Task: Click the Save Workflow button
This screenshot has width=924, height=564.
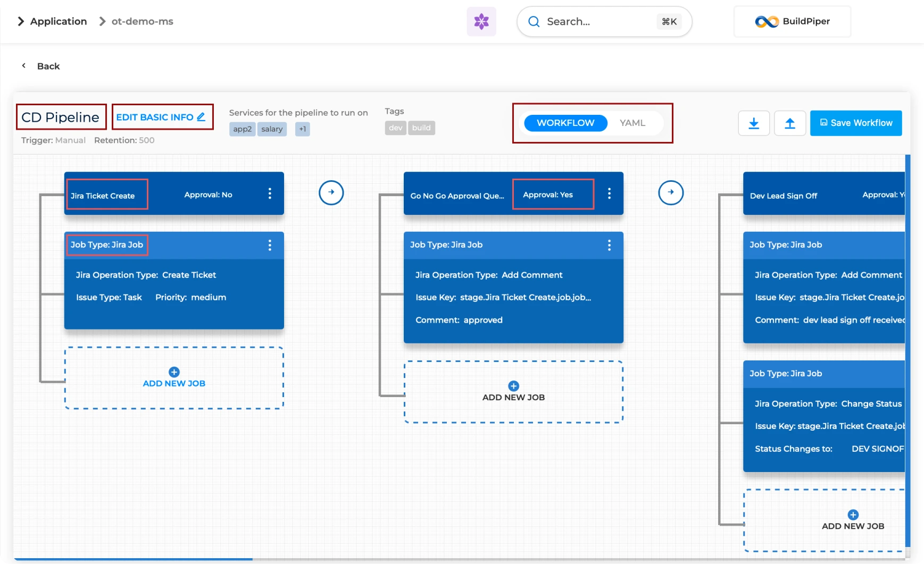Action: tap(856, 123)
